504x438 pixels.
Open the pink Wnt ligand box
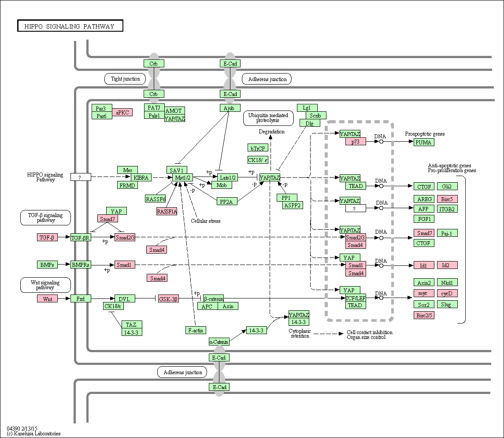(x=47, y=298)
